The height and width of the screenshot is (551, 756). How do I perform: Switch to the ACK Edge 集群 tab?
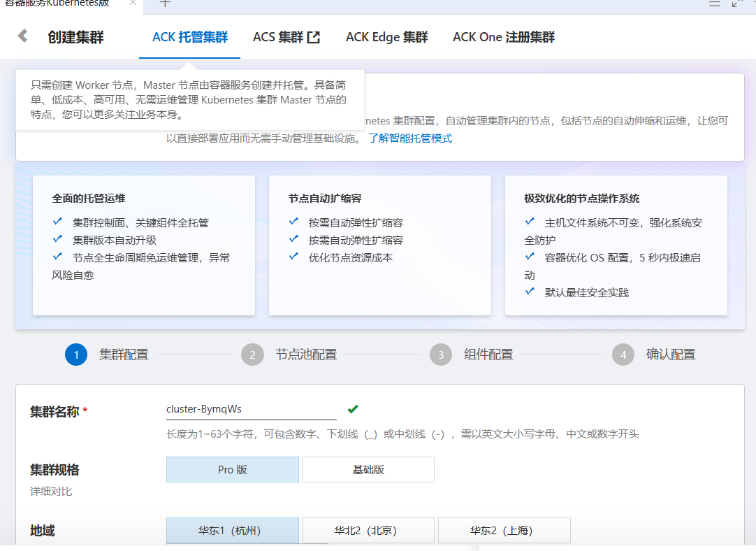[386, 37]
